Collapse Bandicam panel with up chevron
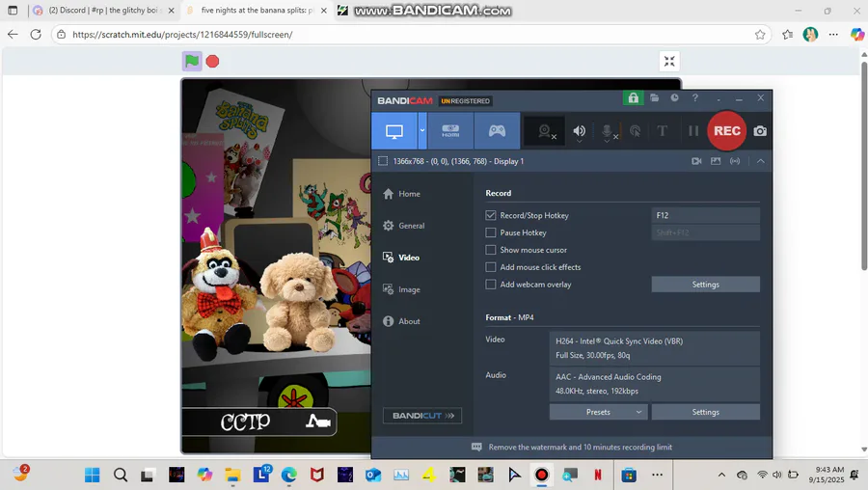The height and width of the screenshot is (490, 868). click(761, 161)
